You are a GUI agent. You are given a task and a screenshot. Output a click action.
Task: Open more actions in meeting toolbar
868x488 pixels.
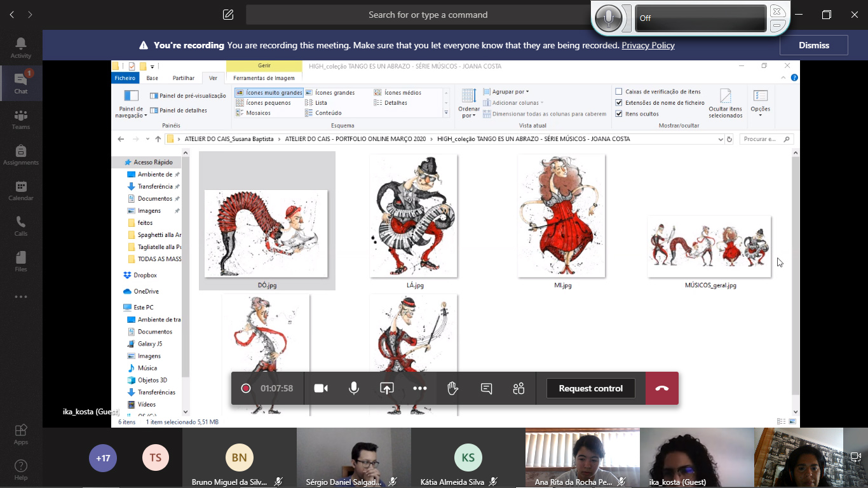(420, 388)
